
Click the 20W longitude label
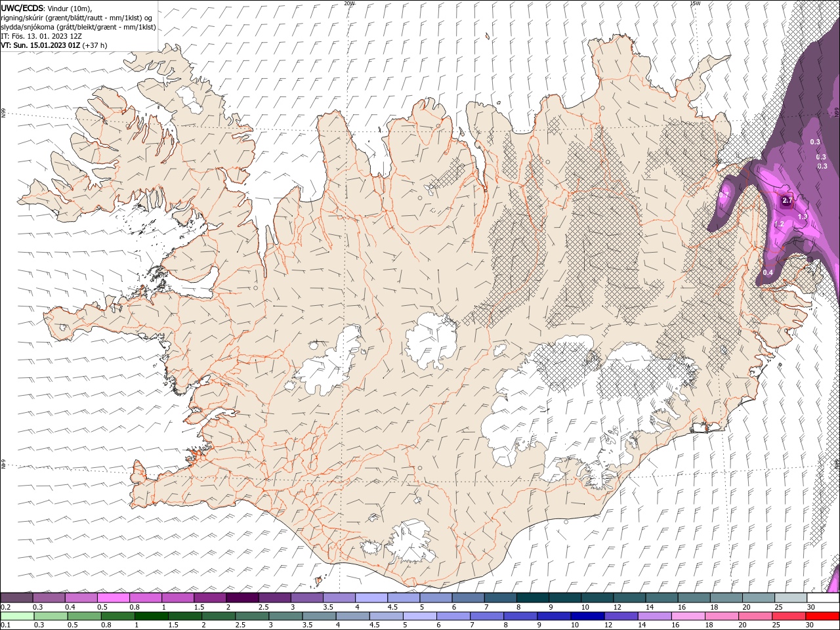(x=349, y=3)
